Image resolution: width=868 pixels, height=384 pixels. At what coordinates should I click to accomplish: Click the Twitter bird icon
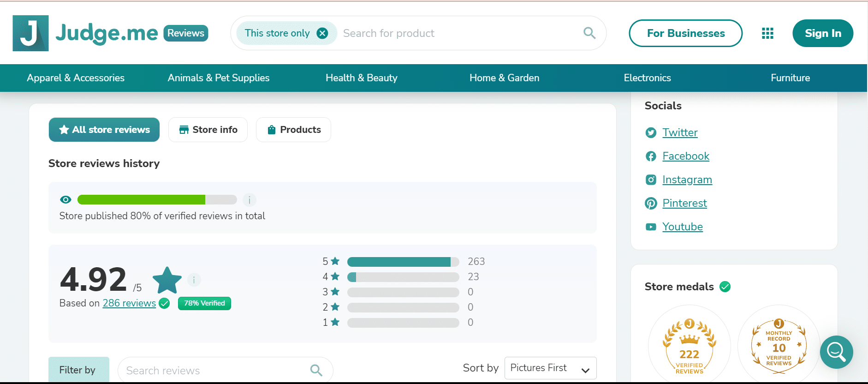click(x=651, y=133)
